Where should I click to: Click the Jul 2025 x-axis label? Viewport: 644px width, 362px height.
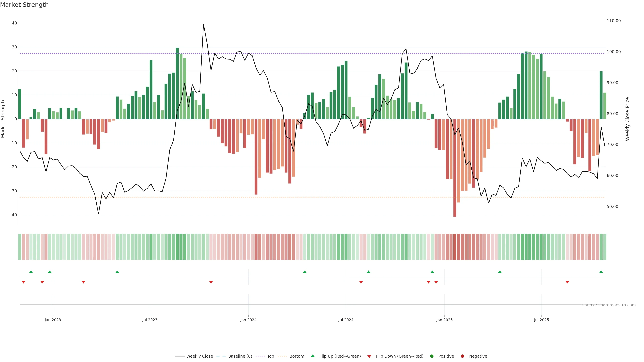(541, 320)
